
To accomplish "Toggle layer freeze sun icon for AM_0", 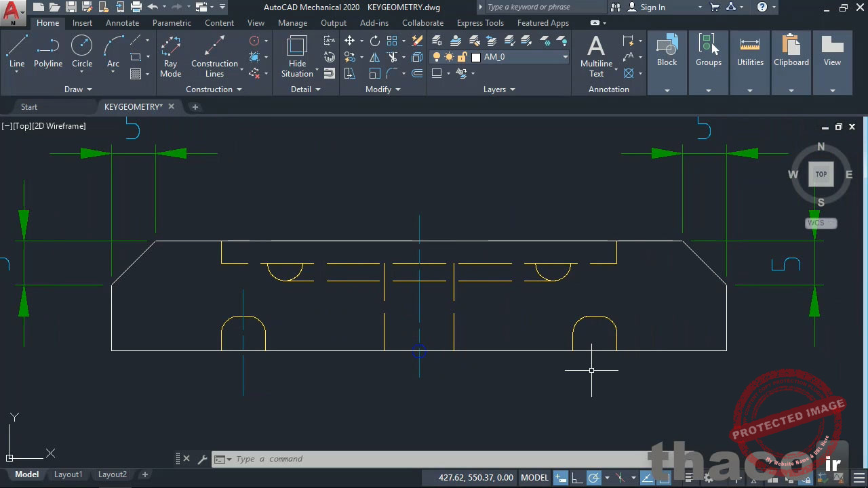I will [x=449, y=57].
